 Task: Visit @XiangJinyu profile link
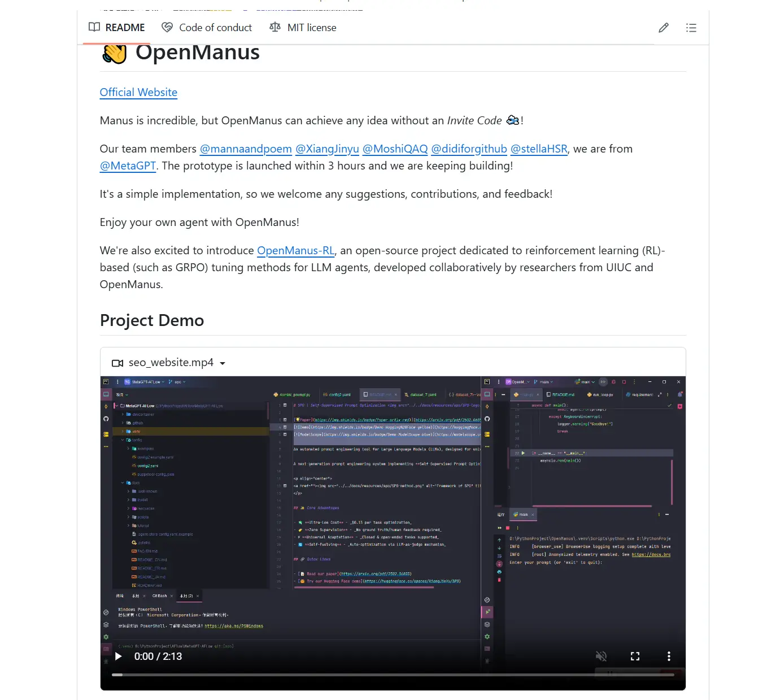[x=327, y=149]
